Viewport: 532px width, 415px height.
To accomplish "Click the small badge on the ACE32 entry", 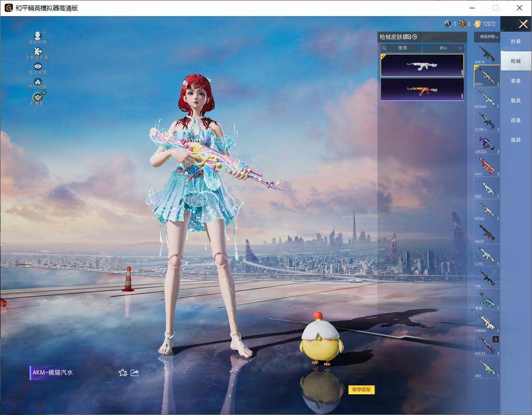I will tap(496, 339).
